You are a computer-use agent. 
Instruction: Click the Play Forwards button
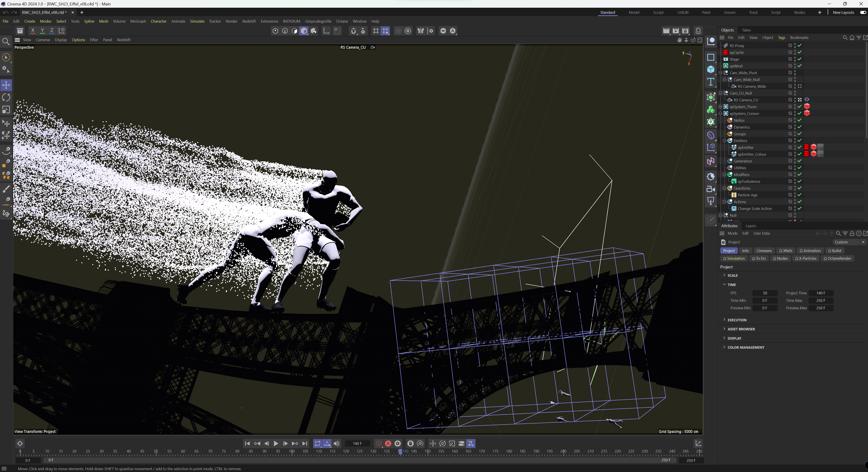276,443
